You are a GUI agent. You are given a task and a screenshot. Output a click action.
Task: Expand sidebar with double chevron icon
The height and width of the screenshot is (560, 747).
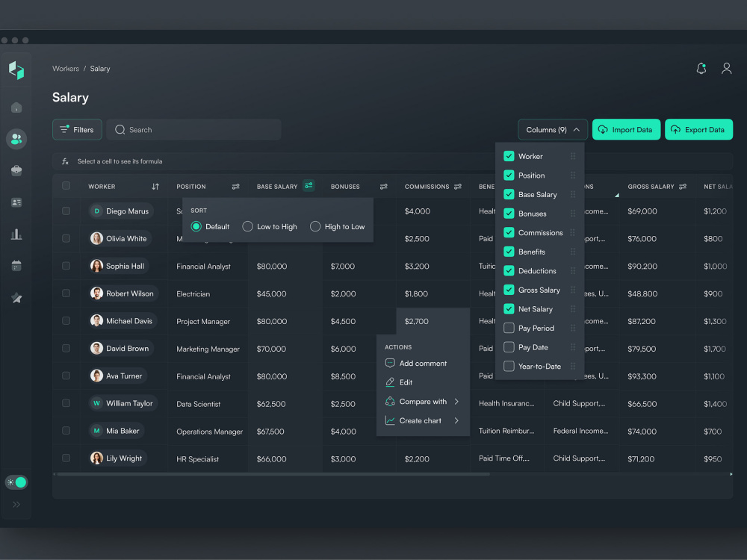pyautogui.click(x=16, y=504)
